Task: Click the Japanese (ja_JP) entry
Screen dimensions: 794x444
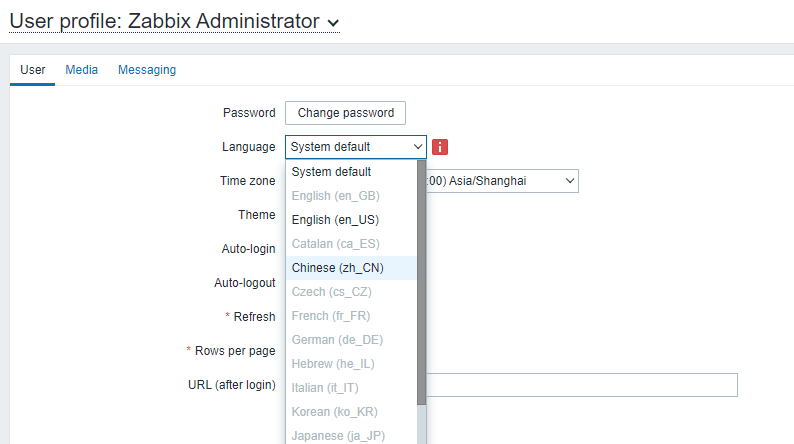Action: tap(338, 435)
